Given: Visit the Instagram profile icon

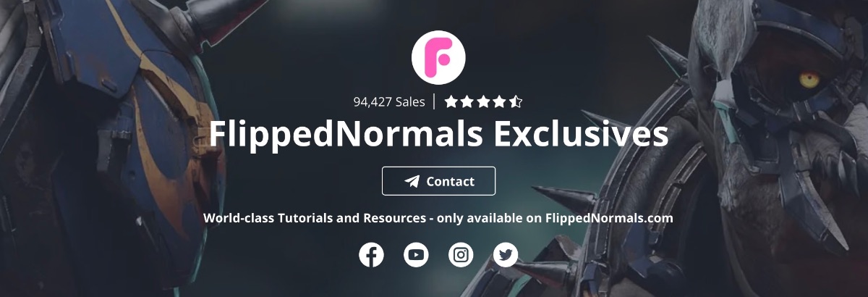Looking at the screenshot, I should (x=461, y=254).
